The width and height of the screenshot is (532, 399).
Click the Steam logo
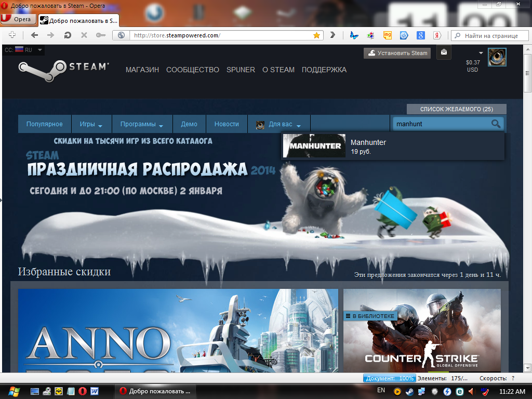tap(63, 70)
